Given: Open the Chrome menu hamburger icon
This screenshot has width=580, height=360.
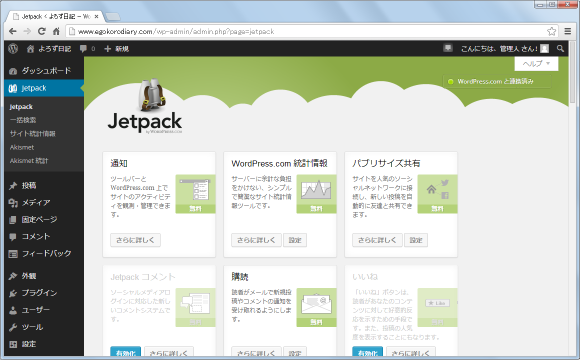Looking at the screenshot, I should 568,31.
